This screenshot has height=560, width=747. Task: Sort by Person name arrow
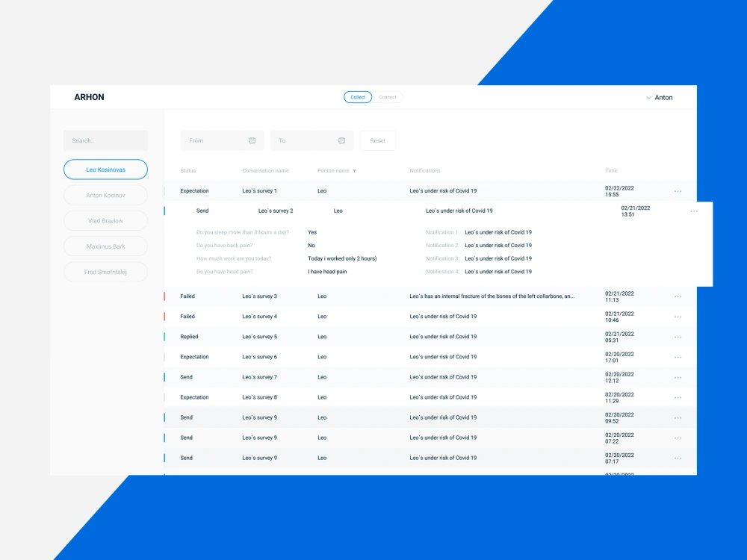[x=354, y=171]
